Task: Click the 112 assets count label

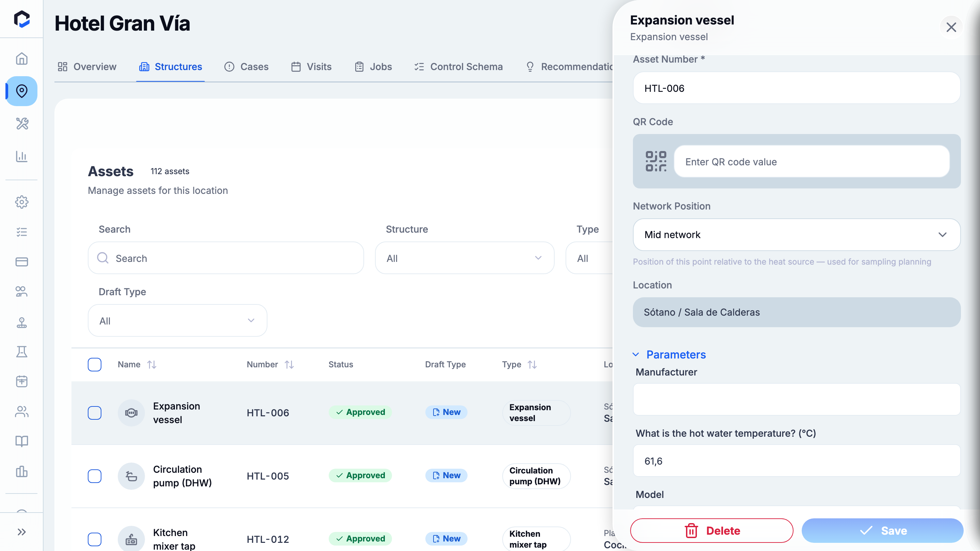Action: (x=170, y=171)
